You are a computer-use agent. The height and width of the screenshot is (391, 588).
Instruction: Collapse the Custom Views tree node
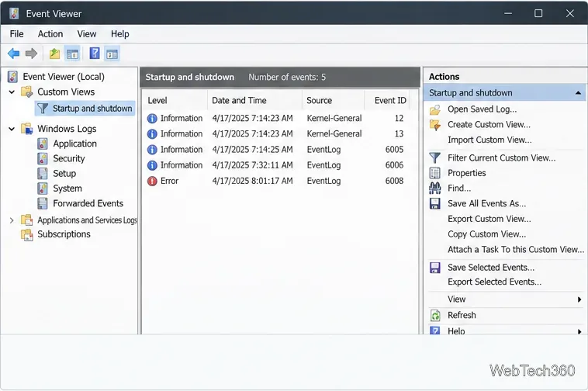(12, 92)
